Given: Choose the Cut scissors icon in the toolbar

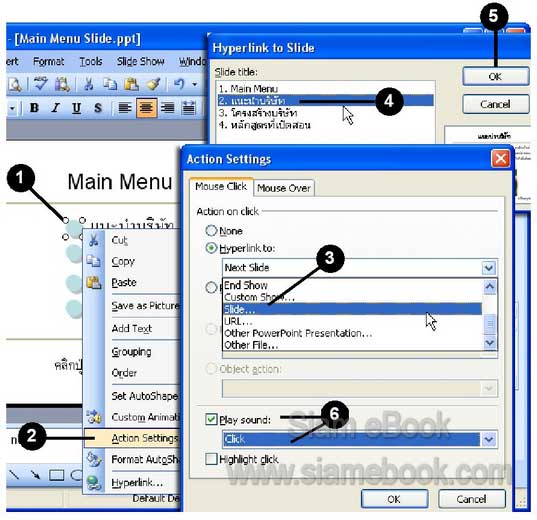Looking at the screenshot, I should [88, 84].
